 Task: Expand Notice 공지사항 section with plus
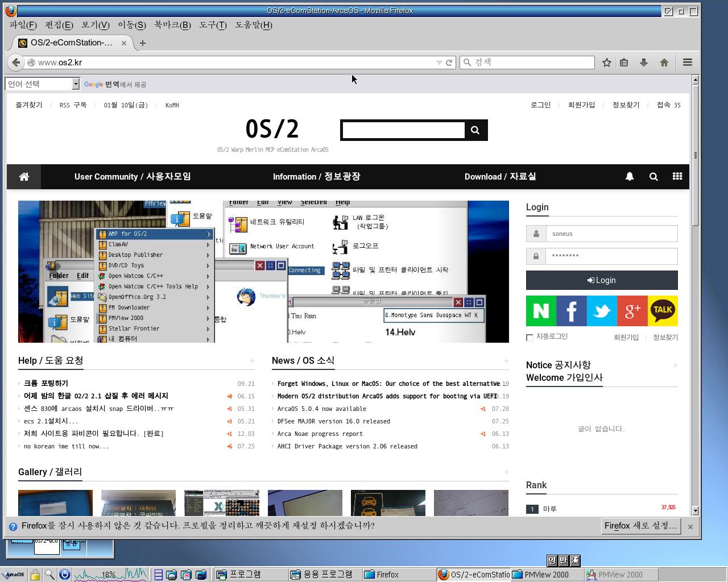[x=675, y=365]
